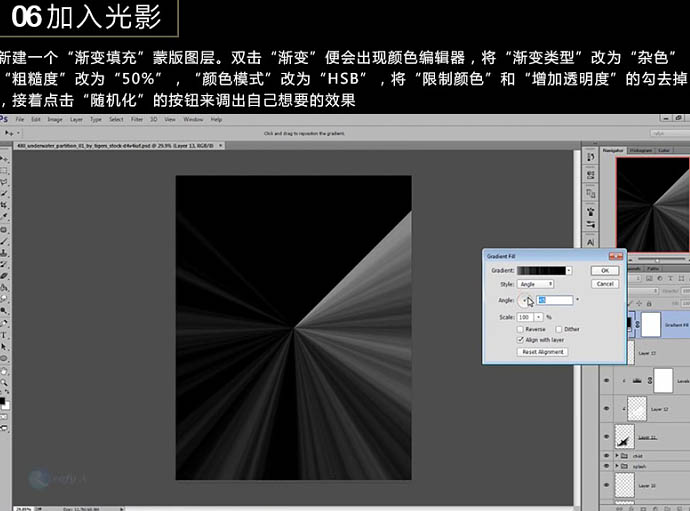Click the Photoshop Ps logo icon
The image size is (690, 511).
[5, 119]
